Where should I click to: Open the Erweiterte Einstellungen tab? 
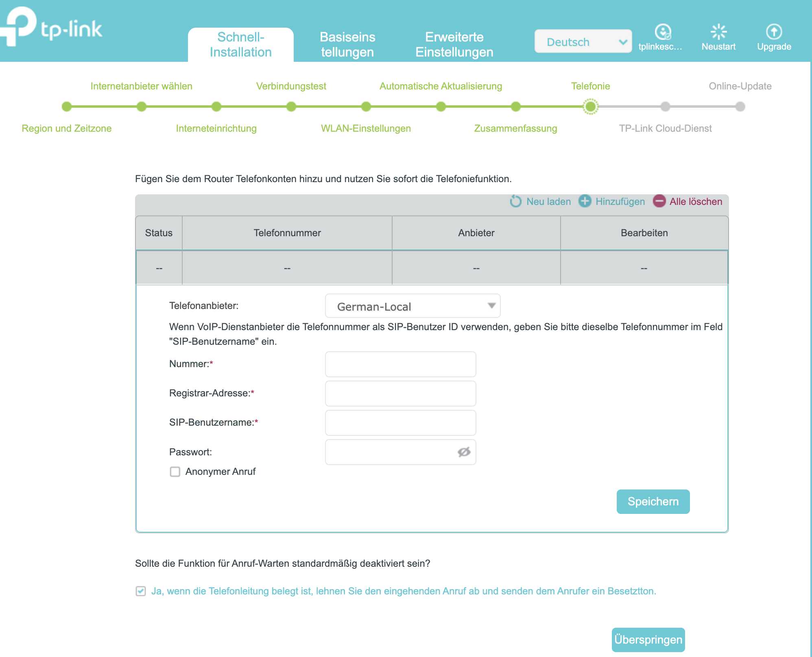coord(454,45)
